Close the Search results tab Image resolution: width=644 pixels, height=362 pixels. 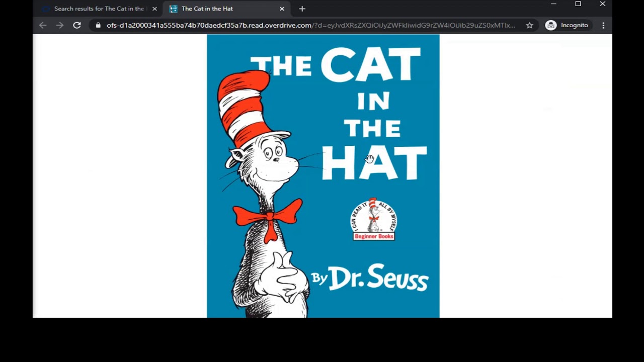tap(154, 9)
